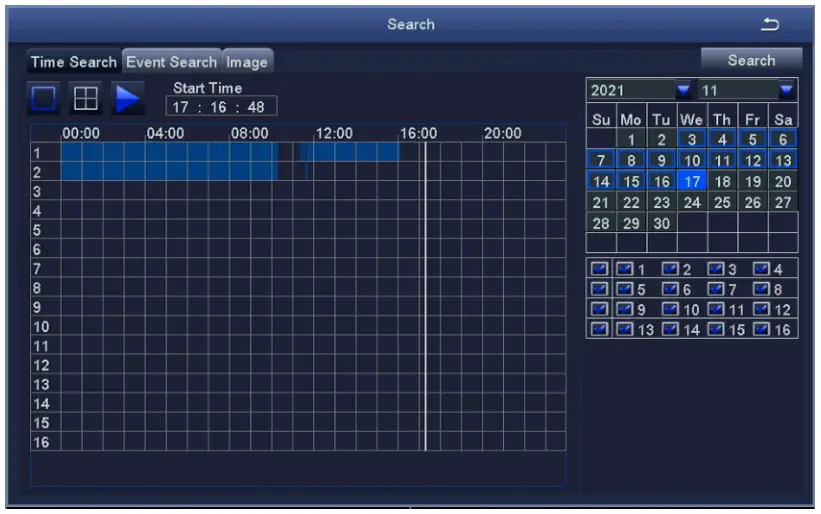Select single-channel view icon
The width and height of the screenshot is (821, 514).
[x=43, y=98]
